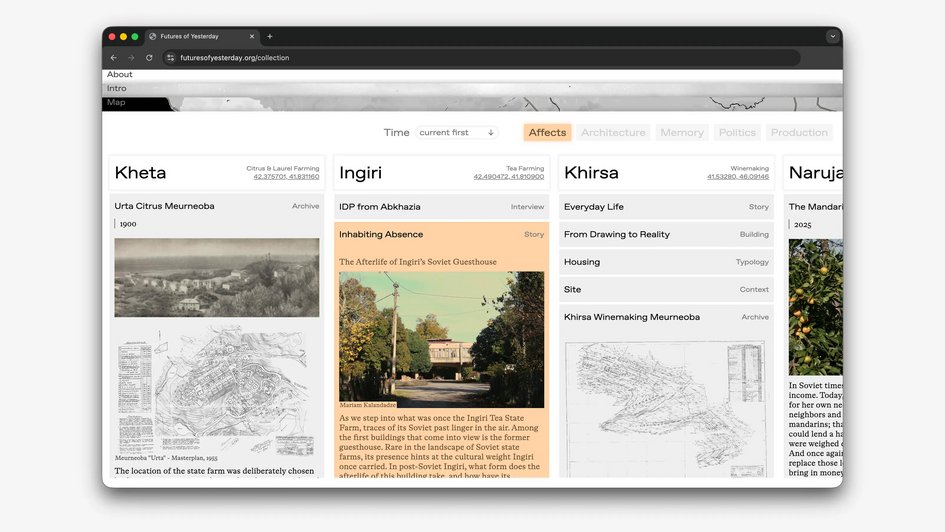Expand the Site context row

coord(667,290)
